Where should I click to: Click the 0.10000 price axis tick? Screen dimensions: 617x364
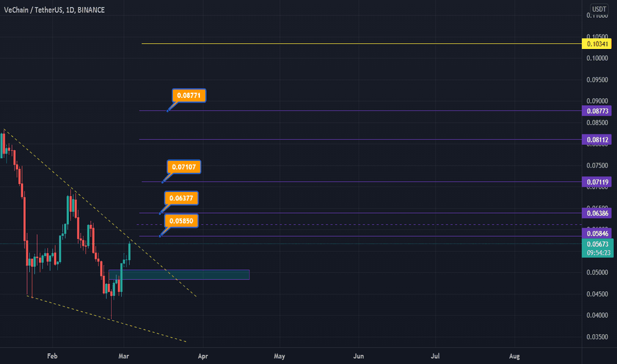(597, 58)
